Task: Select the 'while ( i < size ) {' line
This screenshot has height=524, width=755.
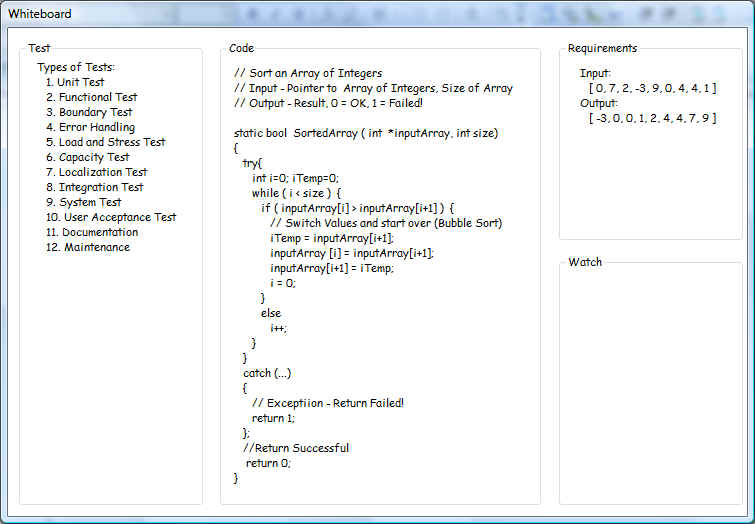Action: click(297, 193)
